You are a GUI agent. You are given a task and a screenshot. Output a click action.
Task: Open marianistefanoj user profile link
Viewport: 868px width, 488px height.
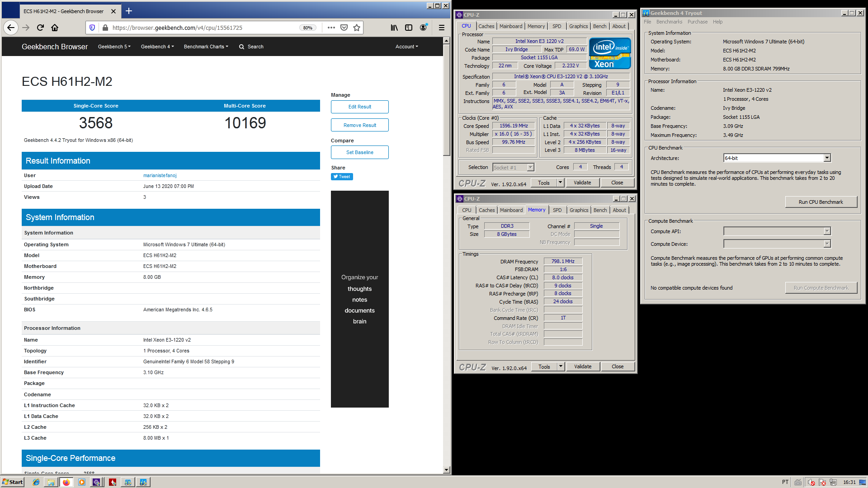[x=160, y=175]
